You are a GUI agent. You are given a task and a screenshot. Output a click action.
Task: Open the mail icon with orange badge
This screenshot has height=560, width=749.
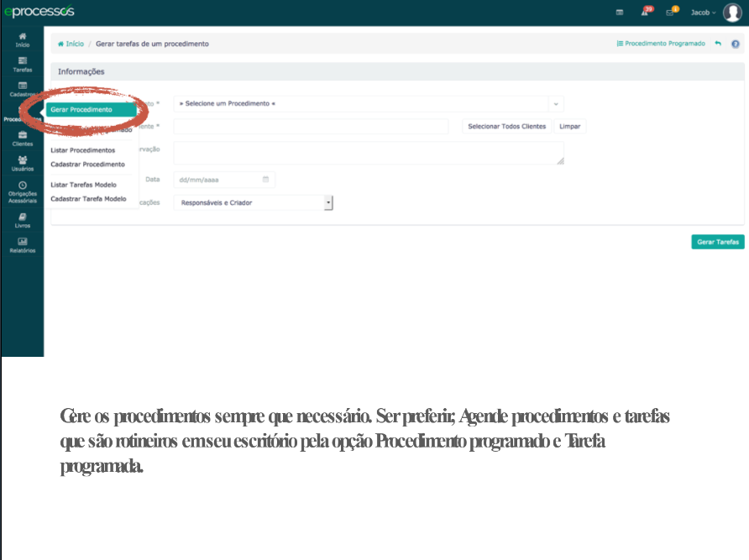671,13
